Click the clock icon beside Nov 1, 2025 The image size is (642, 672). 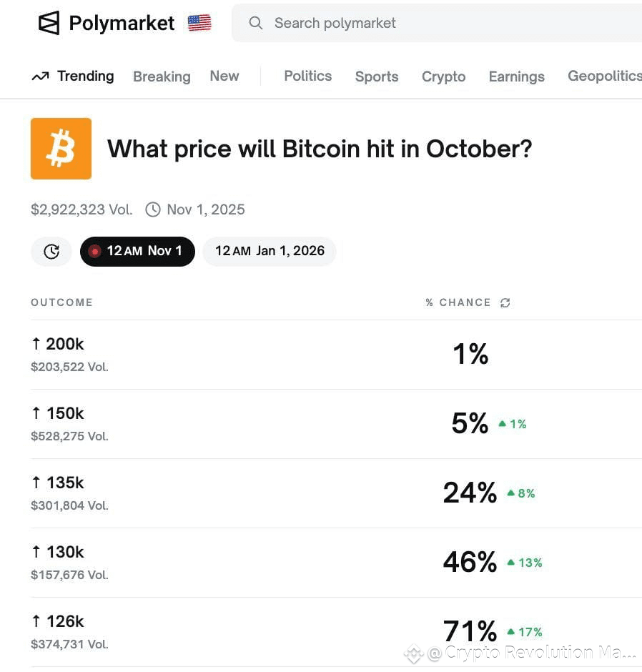(152, 209)
